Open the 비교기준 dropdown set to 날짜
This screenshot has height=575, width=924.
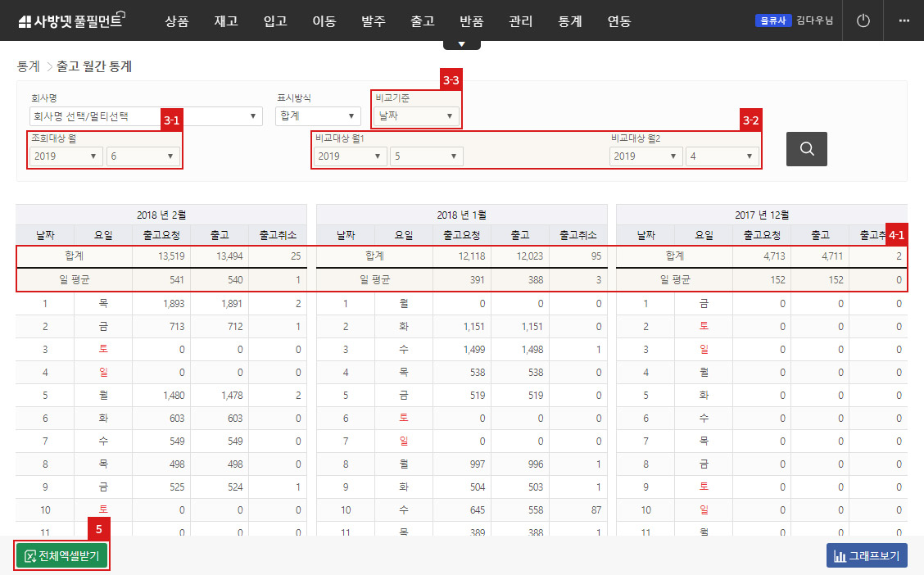click(x=416, y=115)
